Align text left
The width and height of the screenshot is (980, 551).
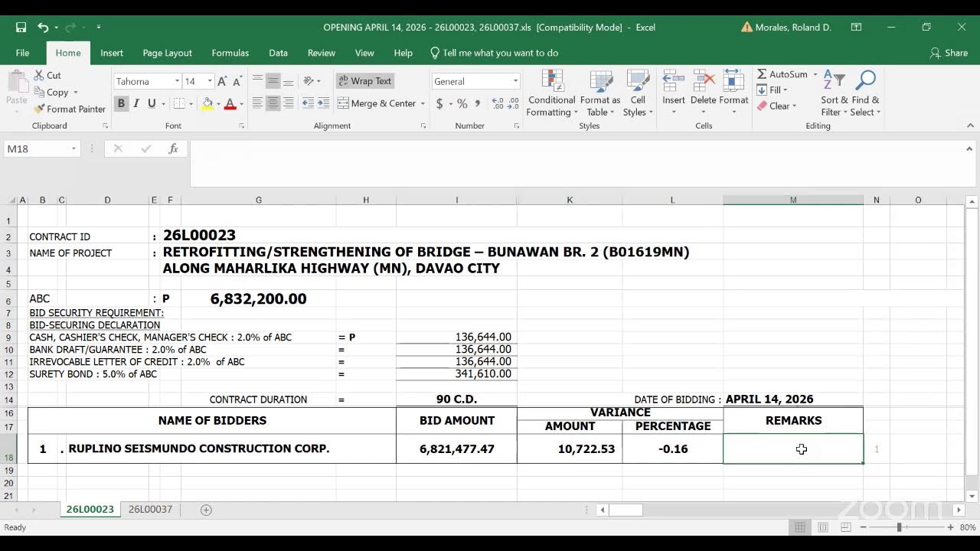pos(257,103)
